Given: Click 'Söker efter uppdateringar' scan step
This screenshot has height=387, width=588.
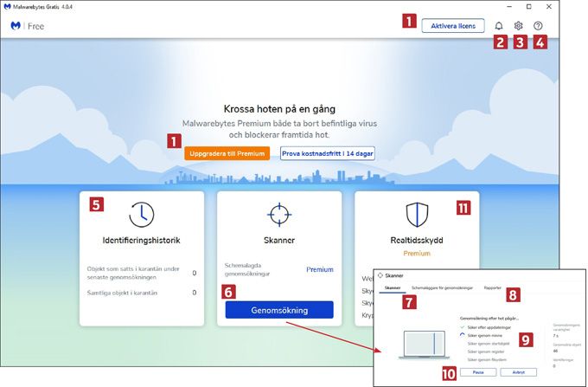Looking at the screenshot, I should (489, 327).
